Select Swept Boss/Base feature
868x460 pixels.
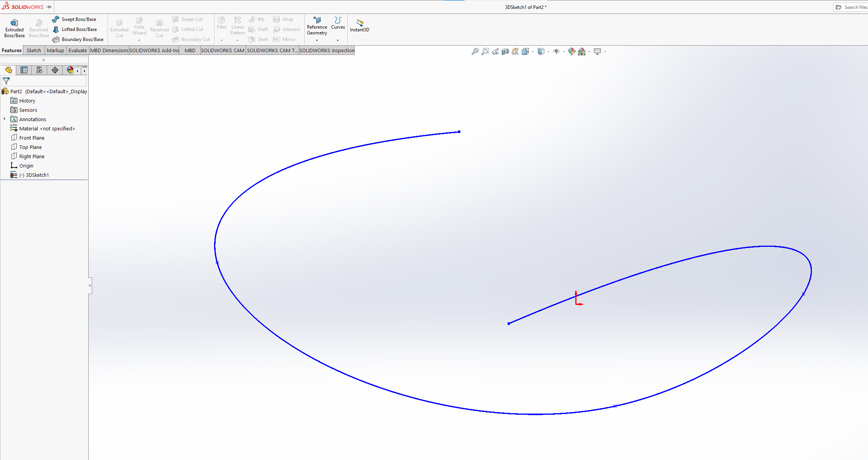pyautogui.click(x=74, y=19)
